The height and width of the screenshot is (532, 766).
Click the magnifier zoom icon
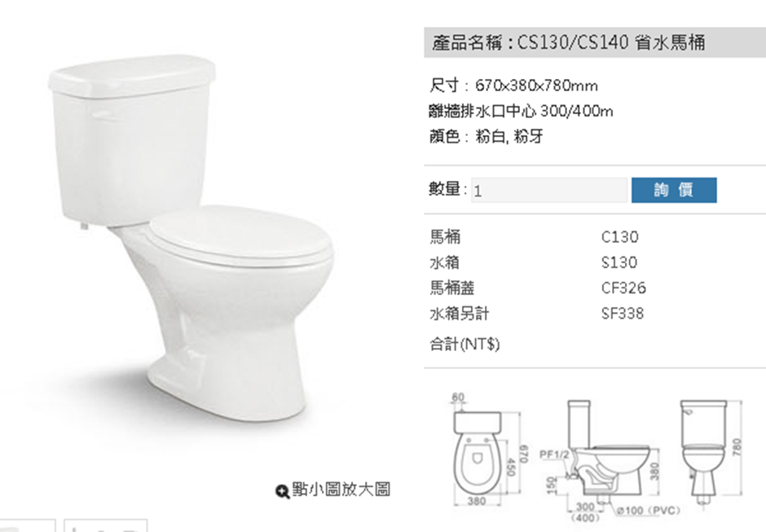[283, 491]
